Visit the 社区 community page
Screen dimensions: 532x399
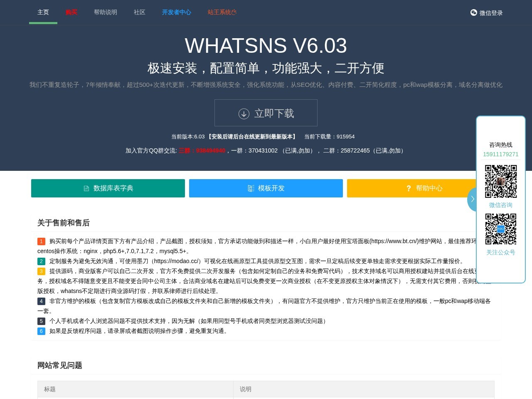(x=140, y=12)
